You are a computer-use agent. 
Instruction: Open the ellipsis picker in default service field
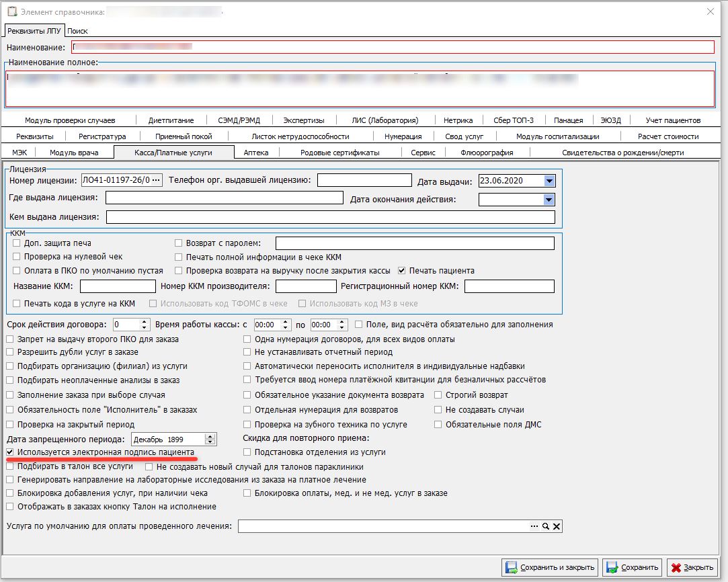[x=534, y=526]
